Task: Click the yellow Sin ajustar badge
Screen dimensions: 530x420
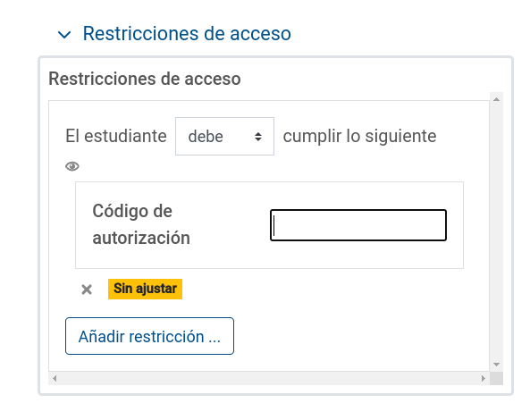Action: click(x=145, y=289)
